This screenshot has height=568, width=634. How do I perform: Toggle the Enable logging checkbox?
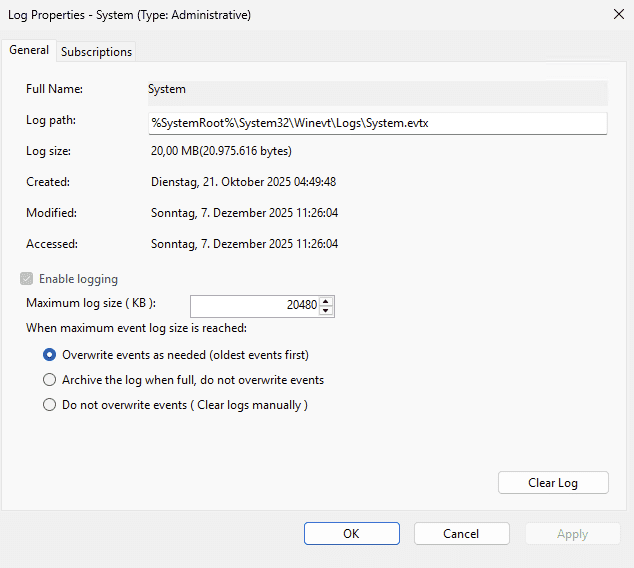pos(26,279)
